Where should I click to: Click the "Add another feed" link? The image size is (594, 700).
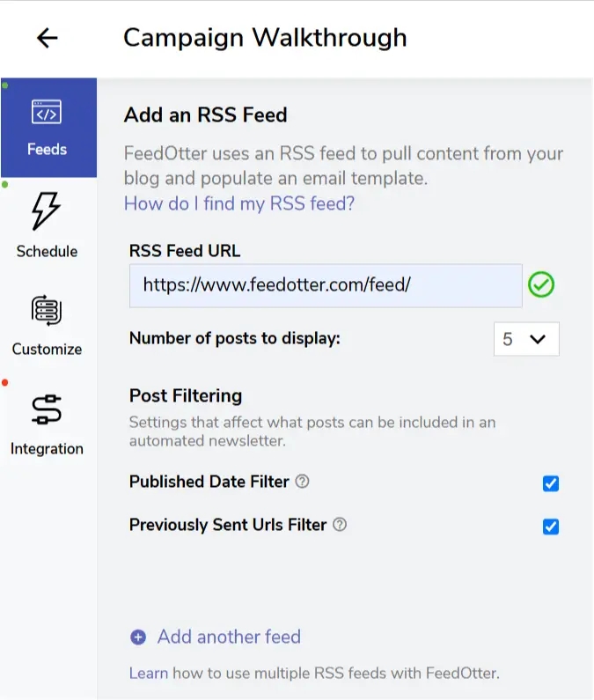tap(229, 637)
